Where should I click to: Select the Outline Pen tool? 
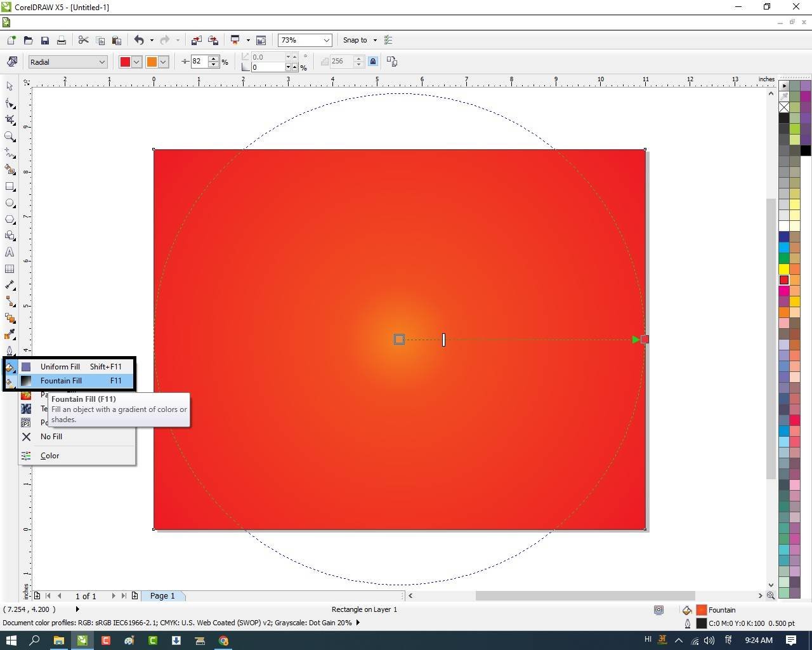10,351
